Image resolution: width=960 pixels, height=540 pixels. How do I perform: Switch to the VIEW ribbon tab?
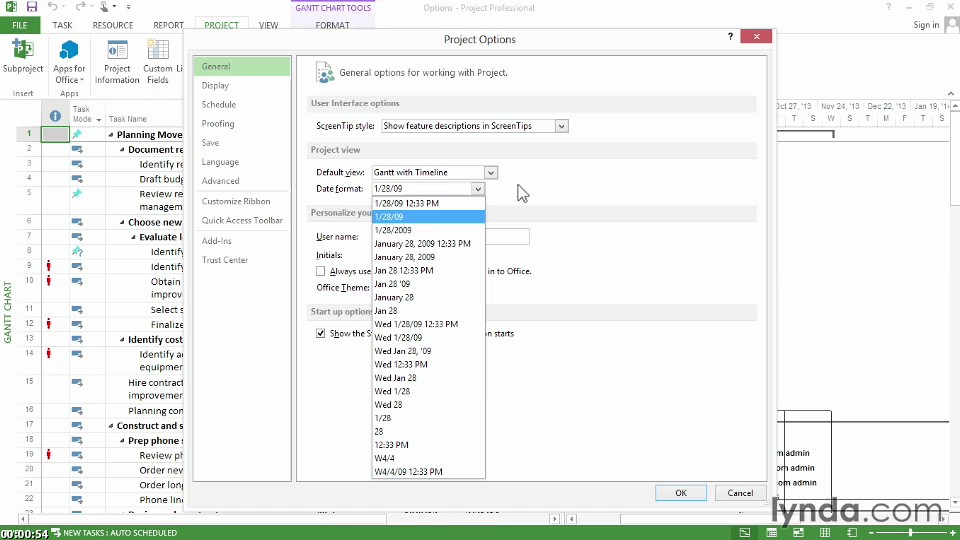(x=268, y=25)
